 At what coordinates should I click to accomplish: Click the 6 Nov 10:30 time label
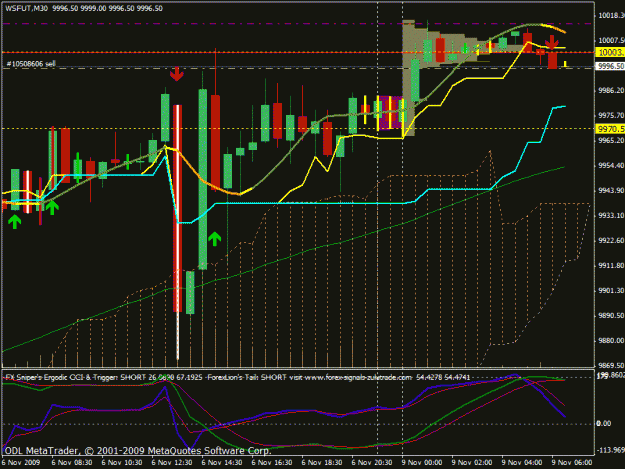coord(122,463)
